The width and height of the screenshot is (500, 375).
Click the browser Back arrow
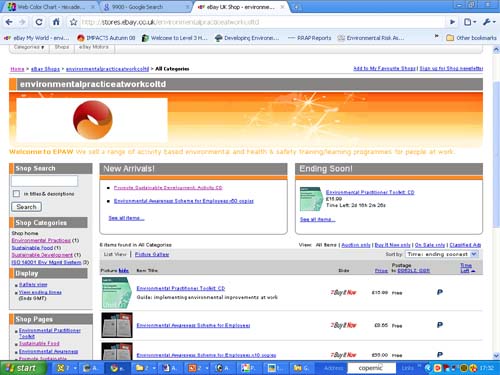9,22
